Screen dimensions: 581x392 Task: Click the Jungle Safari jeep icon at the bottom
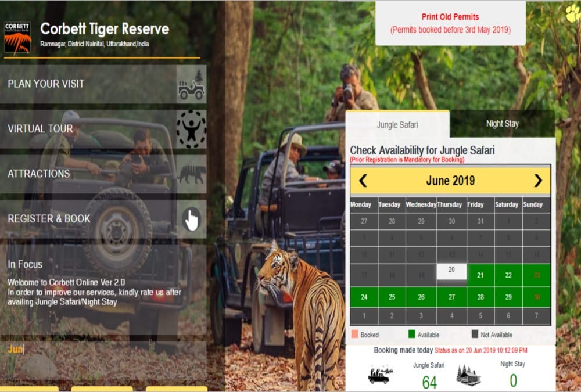pos(380,375)
